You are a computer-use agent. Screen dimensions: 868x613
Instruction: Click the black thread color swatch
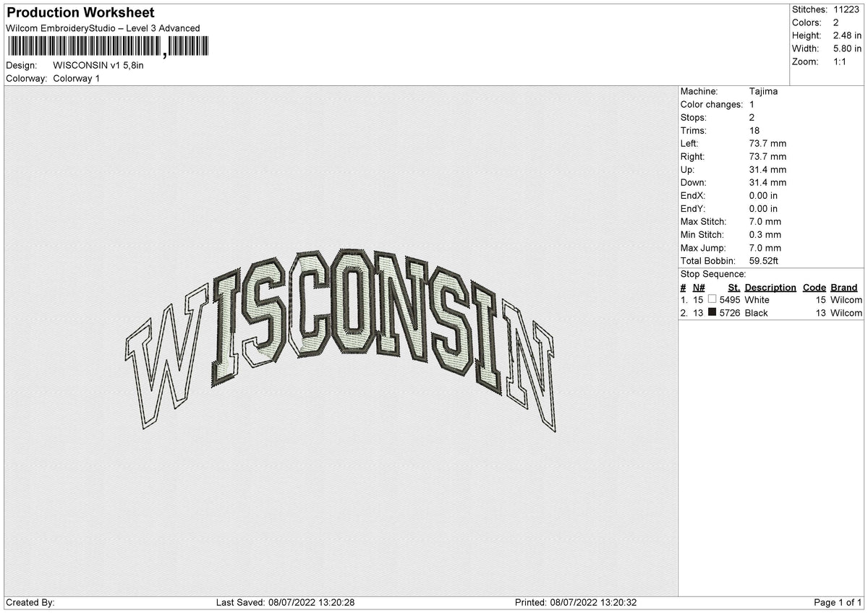click(712, 312)
